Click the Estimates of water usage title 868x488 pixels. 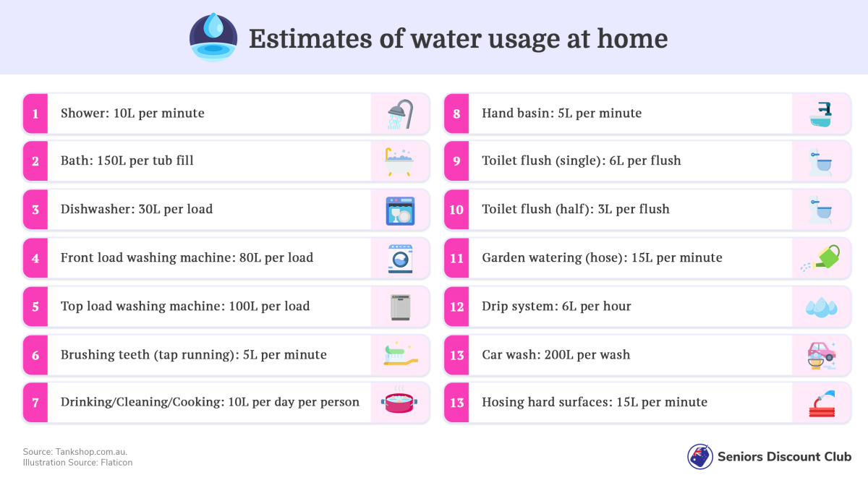pos(458,38)
